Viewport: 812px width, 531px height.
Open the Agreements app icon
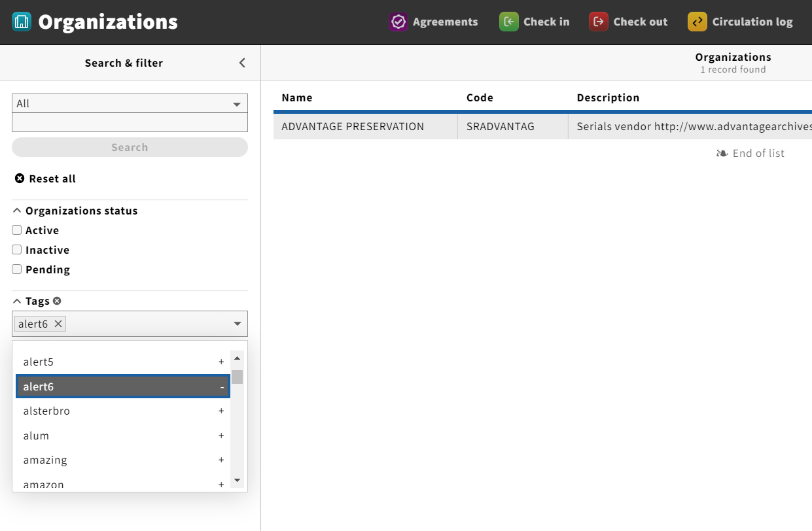[398, 22]
